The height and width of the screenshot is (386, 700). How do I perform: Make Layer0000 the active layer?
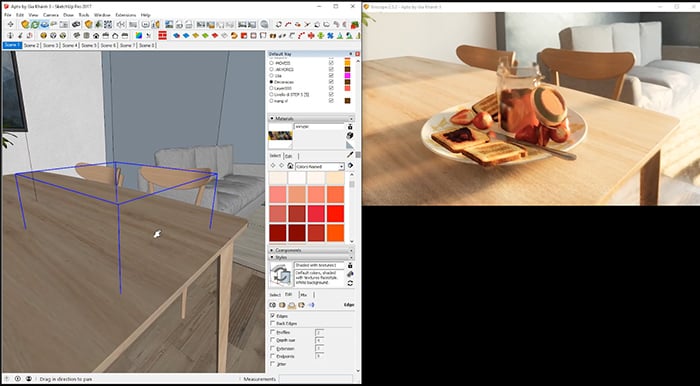[x=271, y=89]
